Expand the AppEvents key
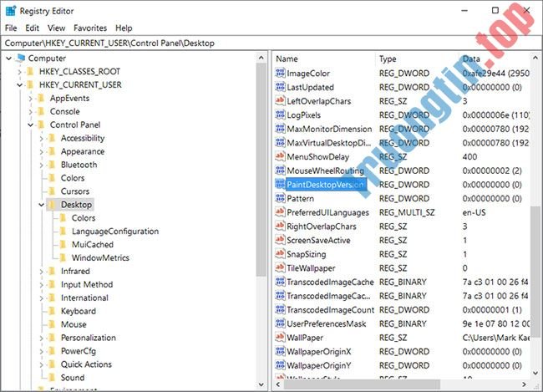The image size is (543, 392). [30, 99]
